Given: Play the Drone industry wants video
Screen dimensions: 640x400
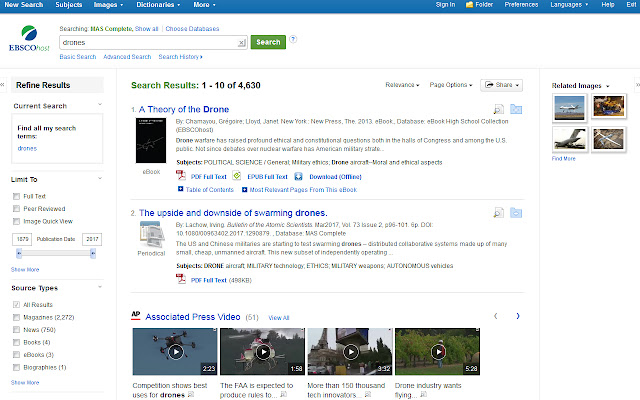Looking at the screenshot, I should click(x=438, y=352).
